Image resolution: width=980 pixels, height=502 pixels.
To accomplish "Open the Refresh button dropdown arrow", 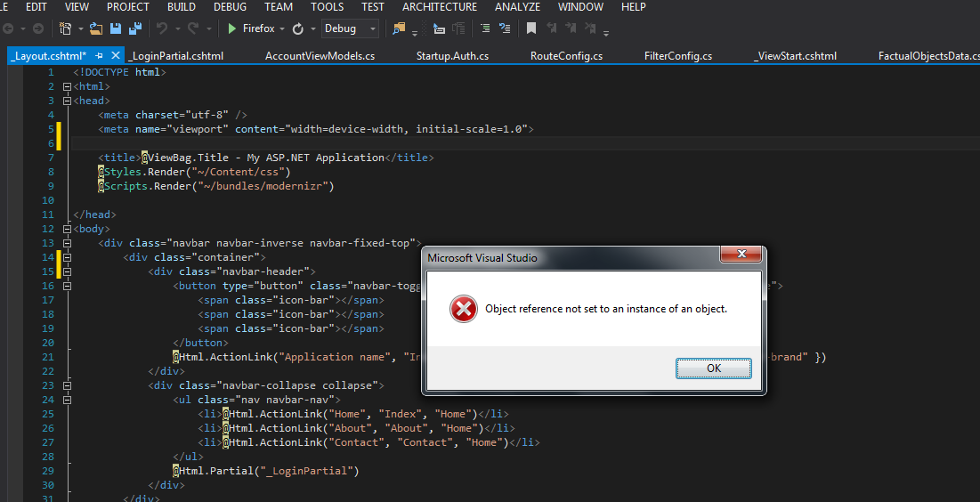I will click(x=312, y=28).
